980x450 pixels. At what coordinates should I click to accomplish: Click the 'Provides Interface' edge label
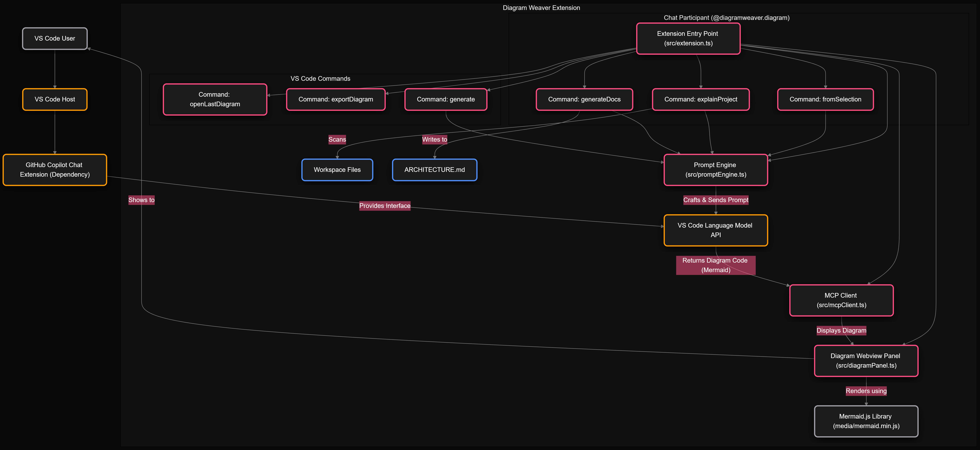pyautogui.click(x=385, y=206)
